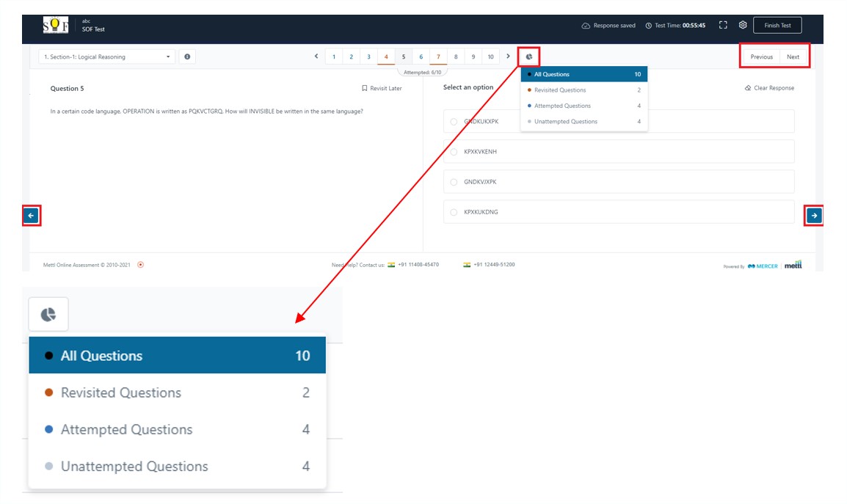The width and height of the screenshot is (847, 504).
Task: Choose the GNDKVJXPK radio option
Action: point(454,182)
